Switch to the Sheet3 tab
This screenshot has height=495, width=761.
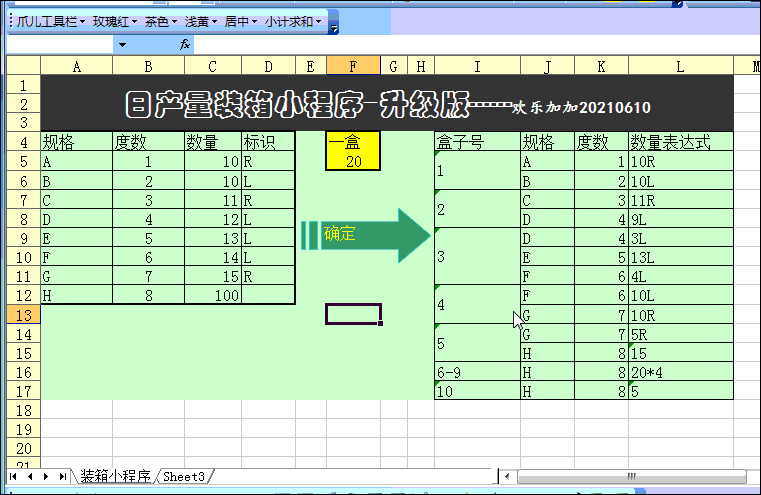[x=183, y=477]
